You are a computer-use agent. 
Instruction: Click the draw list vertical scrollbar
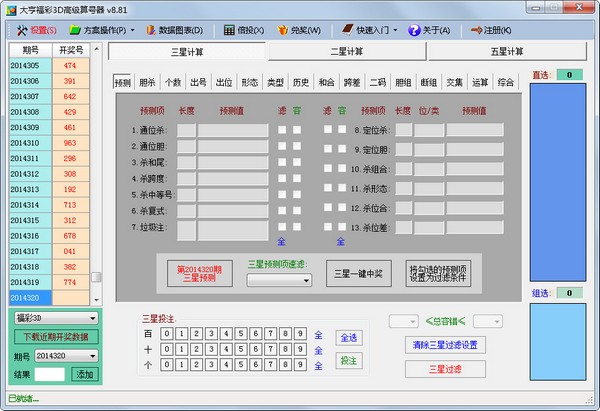pyautogui.click(x=96, y=180)
